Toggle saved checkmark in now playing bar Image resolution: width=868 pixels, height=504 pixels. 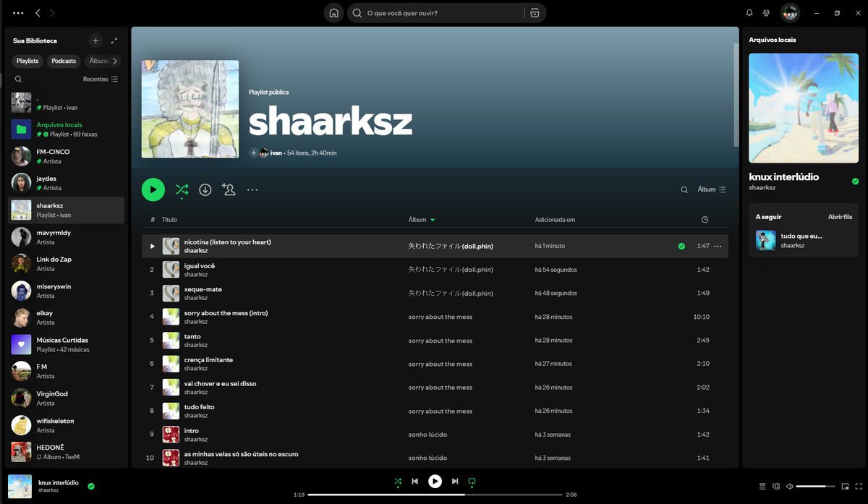(x=91, y=486)
